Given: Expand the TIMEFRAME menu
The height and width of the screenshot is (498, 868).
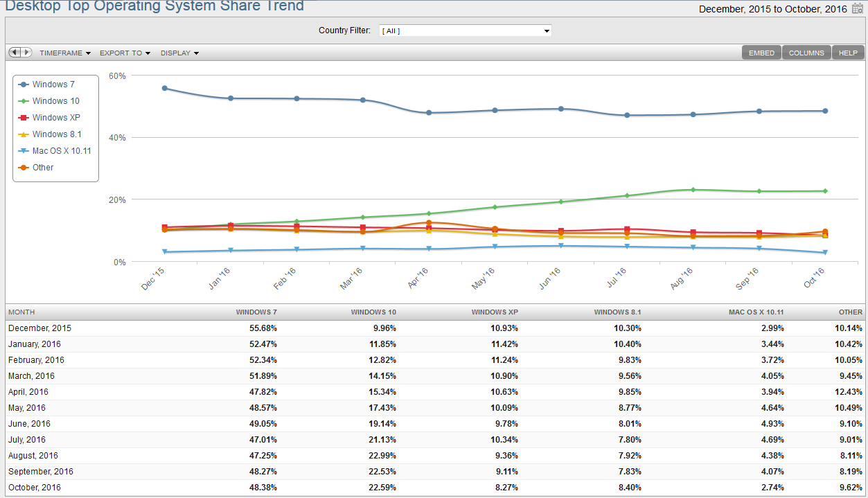Looking at the screenshot, I should coord(66,53).
